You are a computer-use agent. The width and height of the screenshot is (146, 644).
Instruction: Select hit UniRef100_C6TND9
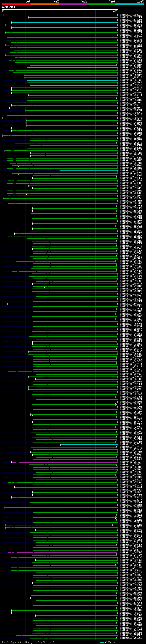coord(131,279)
